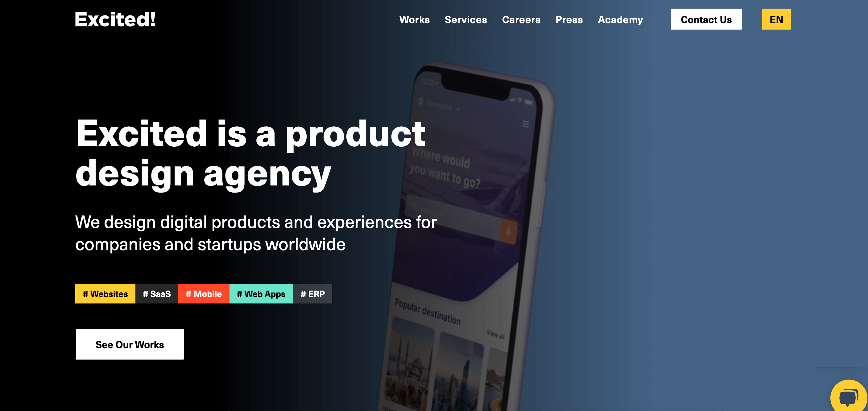Click the #SaaS tag icon
Screen dimensions: 868x411
(157, 293)
